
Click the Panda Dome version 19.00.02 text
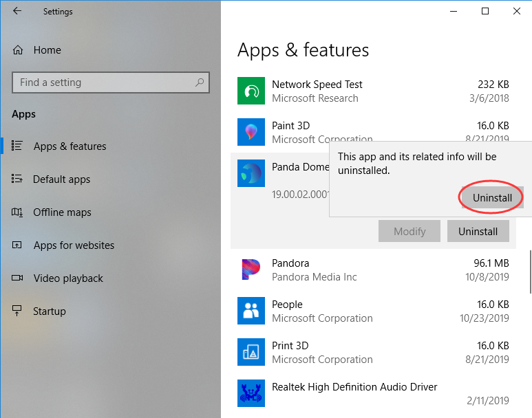pyautogui.click(x=300, y=195)
